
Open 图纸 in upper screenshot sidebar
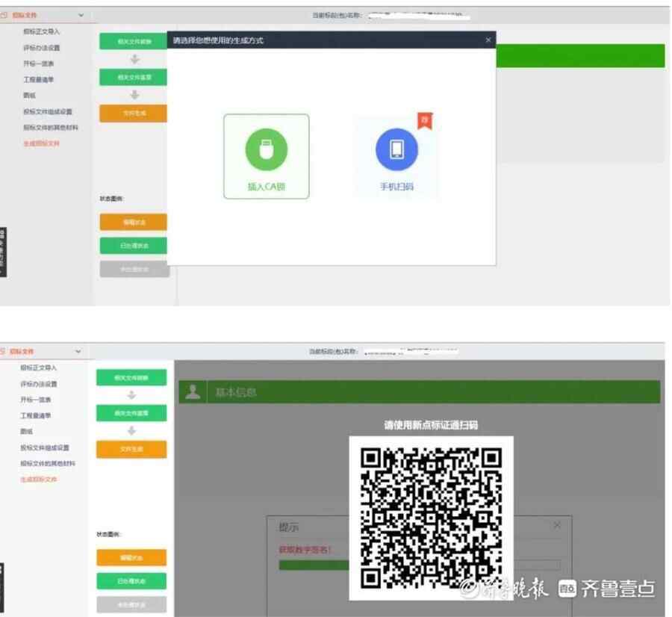click(x=29, y=95)
